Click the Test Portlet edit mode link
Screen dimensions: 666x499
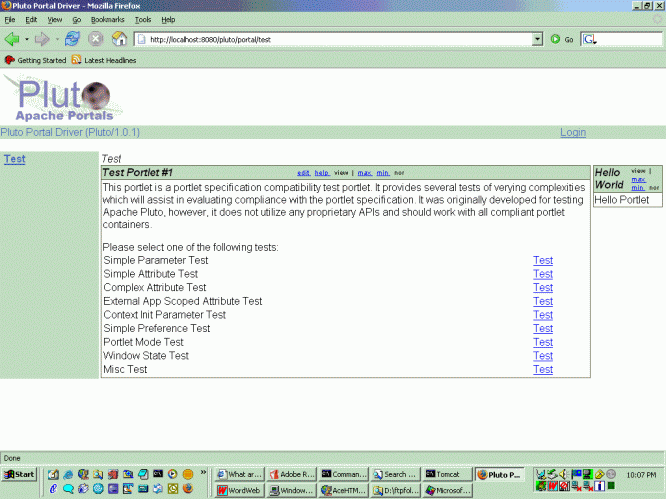click(x=304, y=173)
